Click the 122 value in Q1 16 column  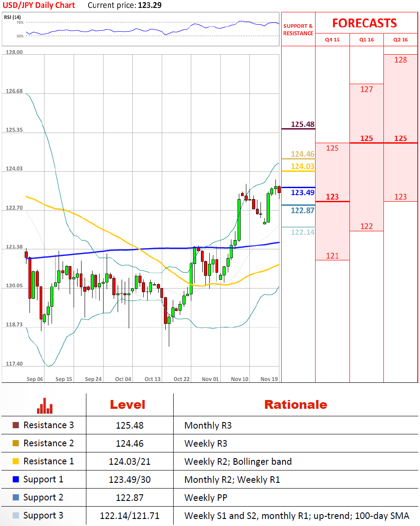pyautogui.click(x=367, y=226)
